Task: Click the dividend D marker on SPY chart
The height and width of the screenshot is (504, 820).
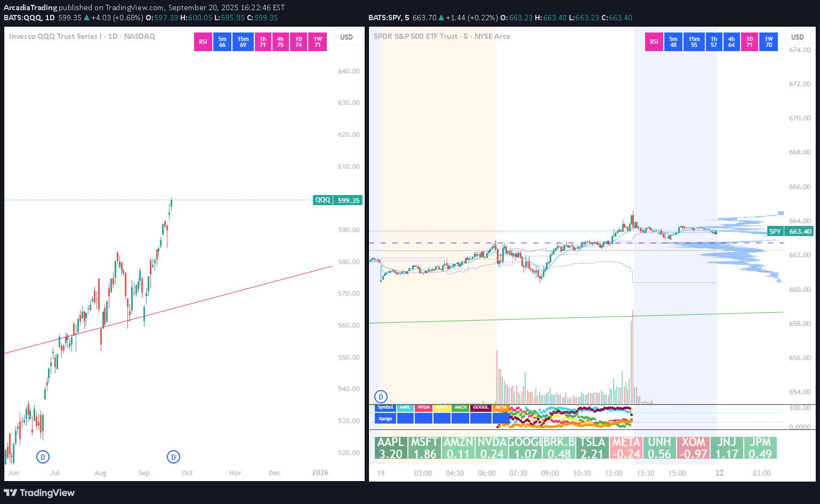Action: click(x=381, y=396)
